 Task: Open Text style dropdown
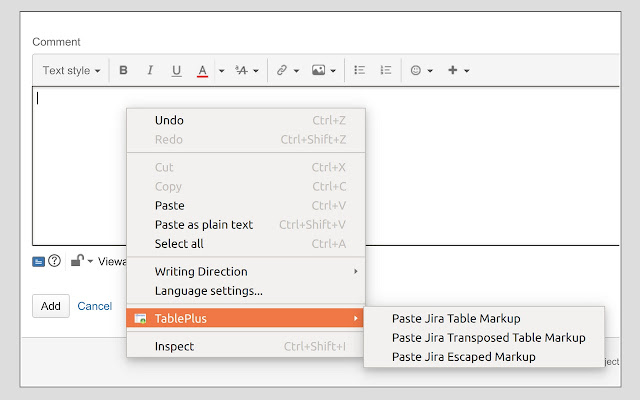71,71
